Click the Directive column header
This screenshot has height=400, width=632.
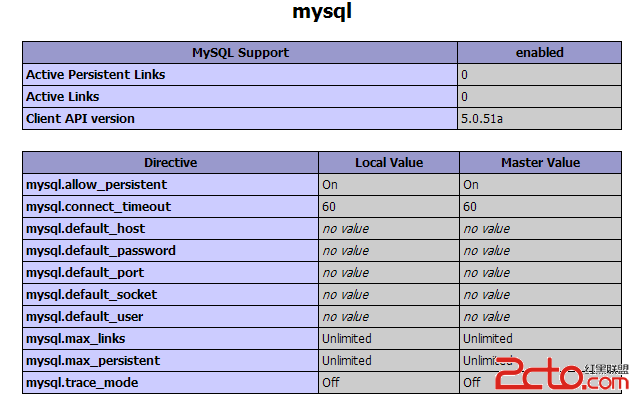tap(170, 162)
